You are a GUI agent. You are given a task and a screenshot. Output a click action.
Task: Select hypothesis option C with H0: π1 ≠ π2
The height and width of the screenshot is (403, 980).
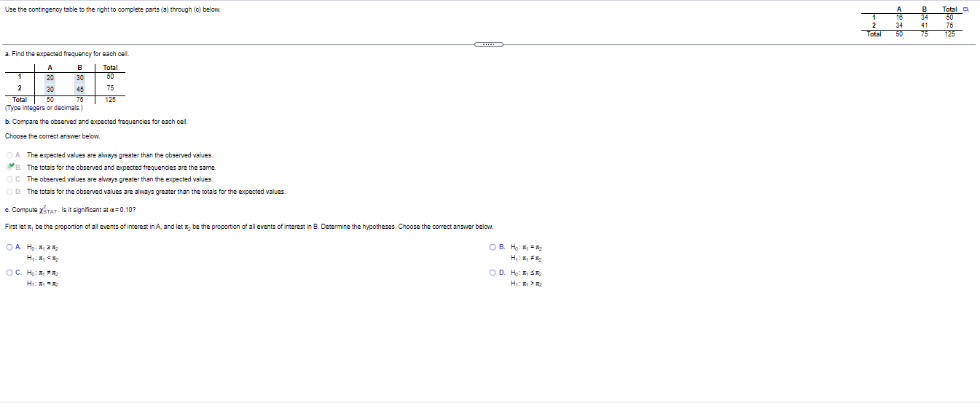(9, 273)
